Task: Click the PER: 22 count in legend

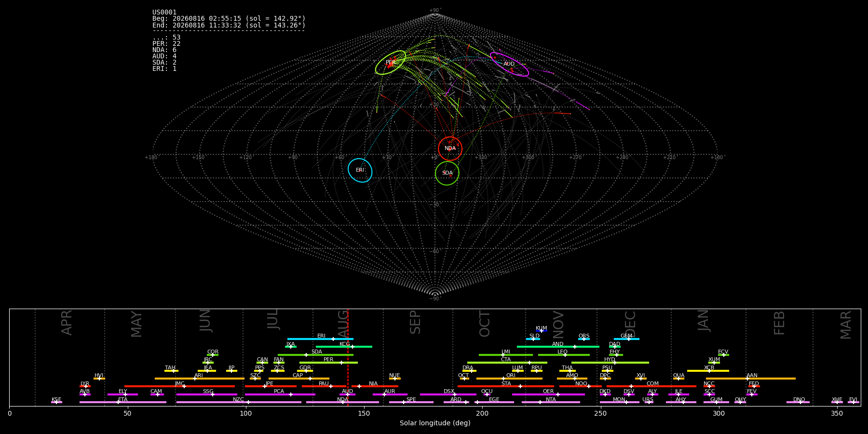Action: coord(166,44)
